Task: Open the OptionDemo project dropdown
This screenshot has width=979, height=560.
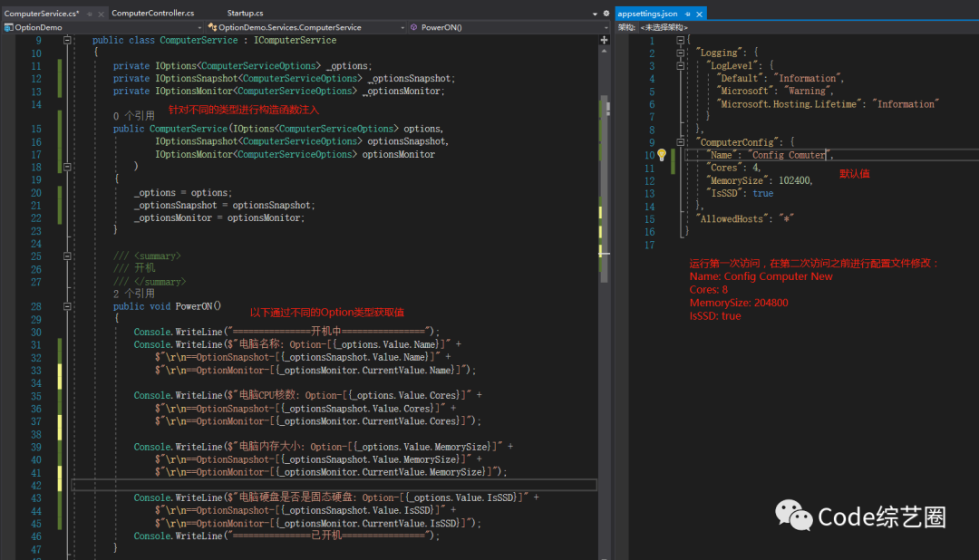Action: (x=103, y=27)
